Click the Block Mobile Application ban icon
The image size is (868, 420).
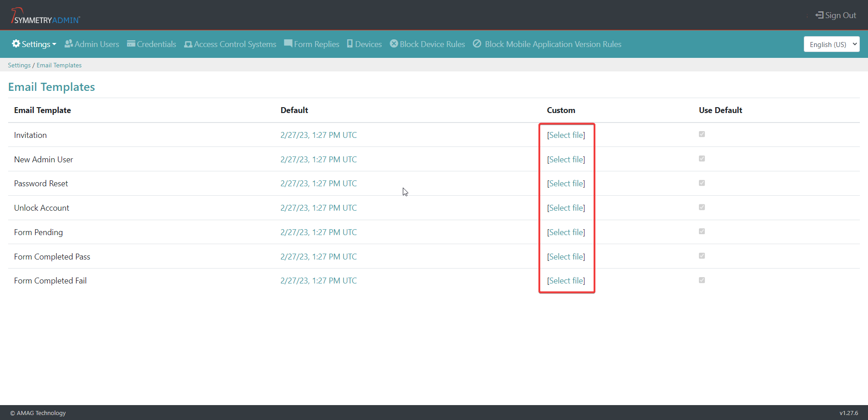coord(477,44)
